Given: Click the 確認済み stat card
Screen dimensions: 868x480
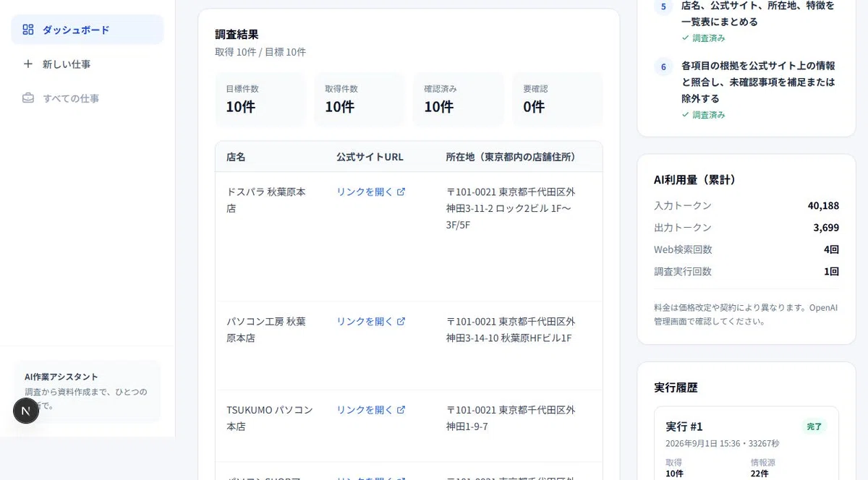Looking at the screenshot, I should [x=458, y=100].
